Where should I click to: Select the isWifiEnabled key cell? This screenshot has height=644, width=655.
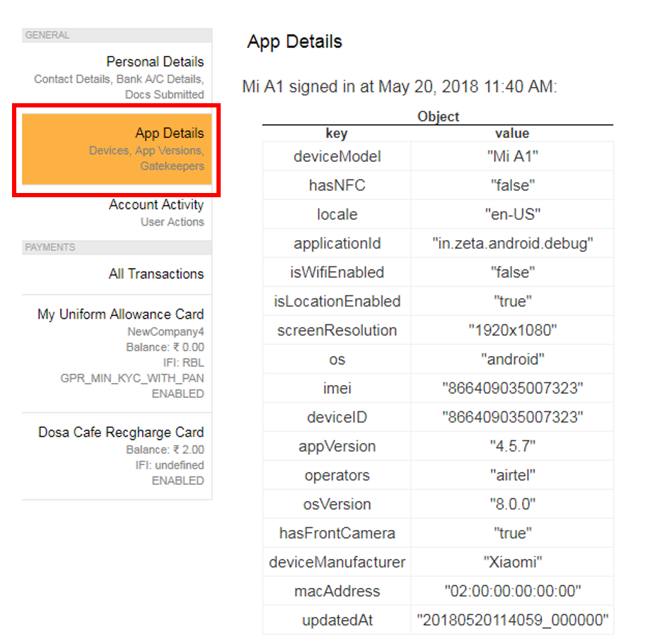coord(337,273)
